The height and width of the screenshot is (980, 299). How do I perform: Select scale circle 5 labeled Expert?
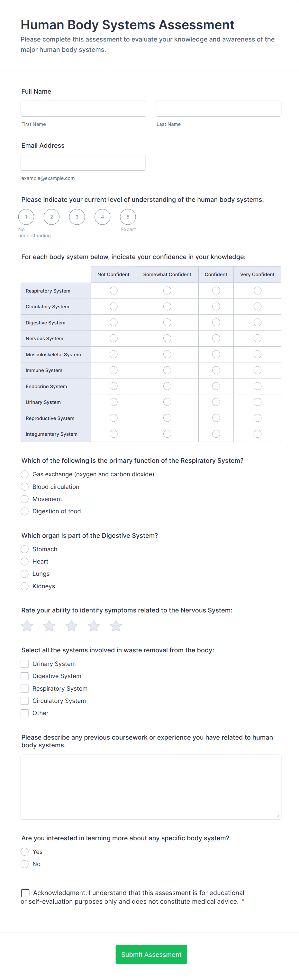tap(128, 217)
